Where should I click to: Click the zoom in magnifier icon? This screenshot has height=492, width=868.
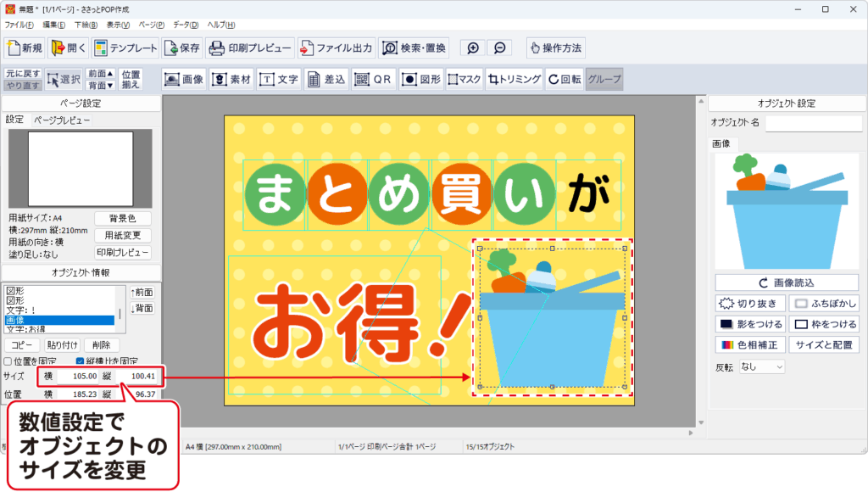(x=473, y=48)
